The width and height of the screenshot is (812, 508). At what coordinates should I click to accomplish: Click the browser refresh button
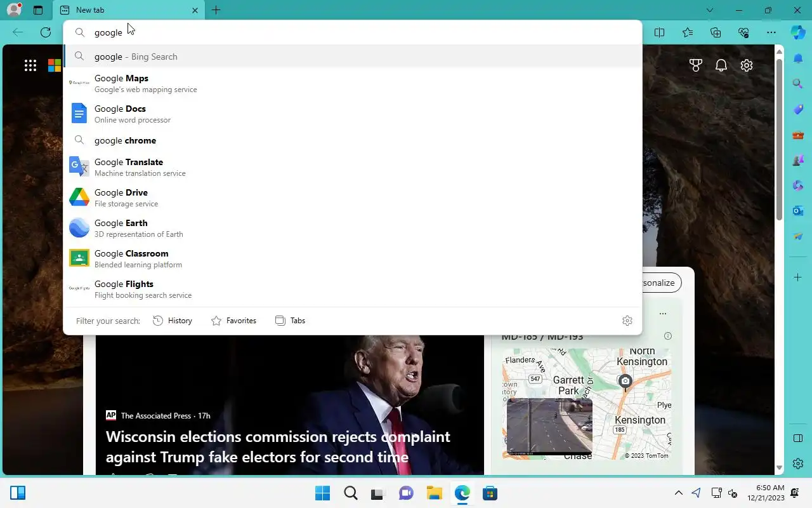pos(46,32)
